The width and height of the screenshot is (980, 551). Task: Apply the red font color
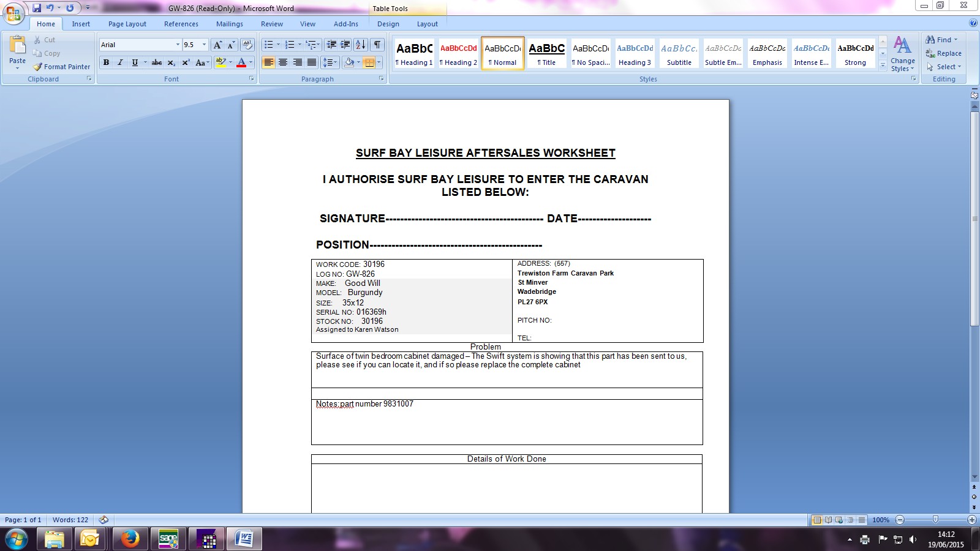point(241,62)
